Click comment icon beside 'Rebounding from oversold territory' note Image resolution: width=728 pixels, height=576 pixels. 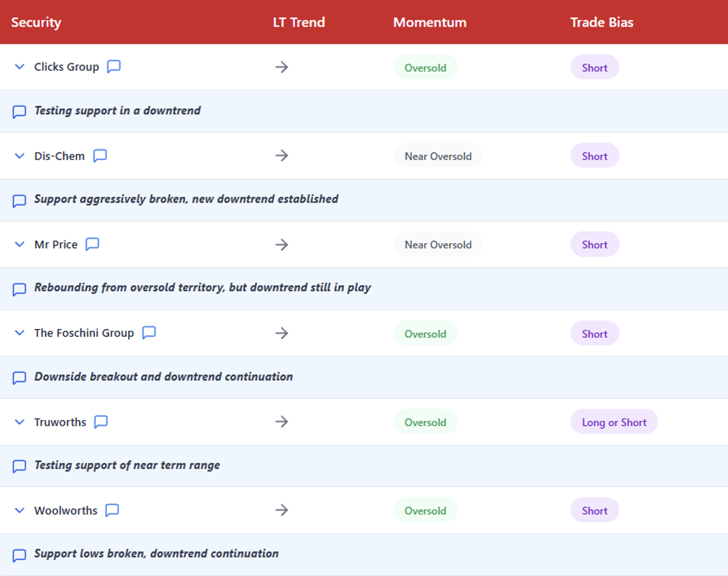coord(19,289)
